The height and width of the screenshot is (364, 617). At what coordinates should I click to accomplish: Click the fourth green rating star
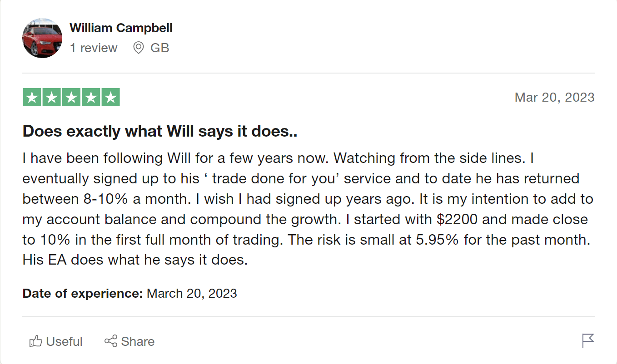pos(91,97)
